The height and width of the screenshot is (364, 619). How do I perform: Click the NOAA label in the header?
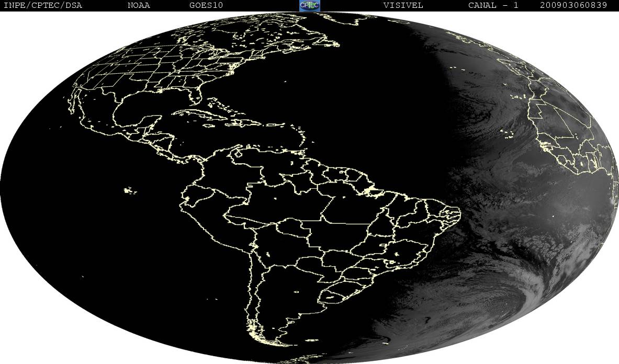139,6
